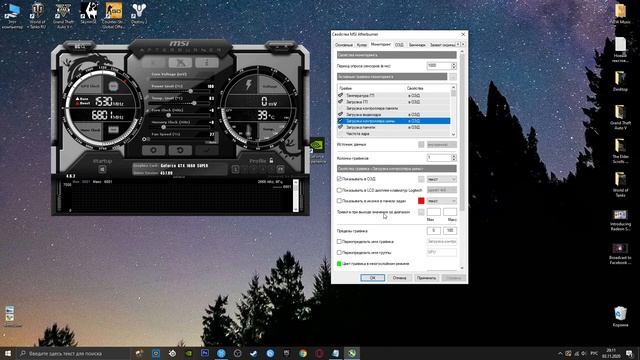Screen dimensions: 640x360
Task: Click graph list scroll down arrow
Action: point(453,134)
